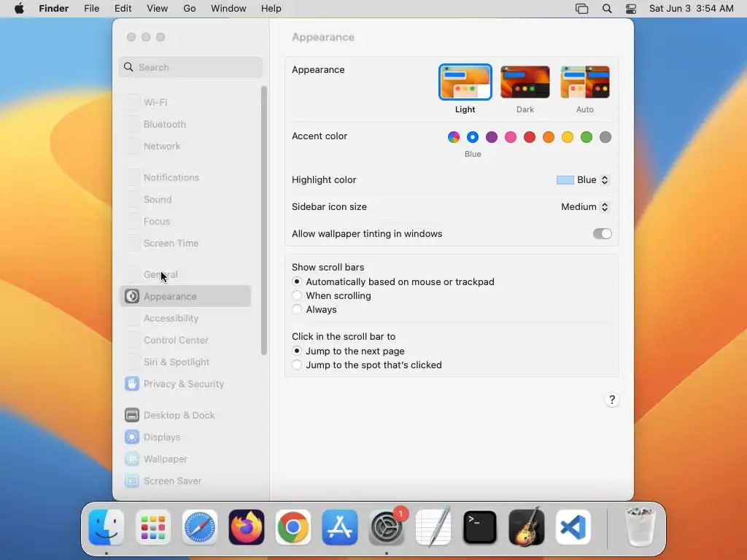Open Siri & Spotlight in sidebar
Screen dimensions: 747x560
point(185,362)
